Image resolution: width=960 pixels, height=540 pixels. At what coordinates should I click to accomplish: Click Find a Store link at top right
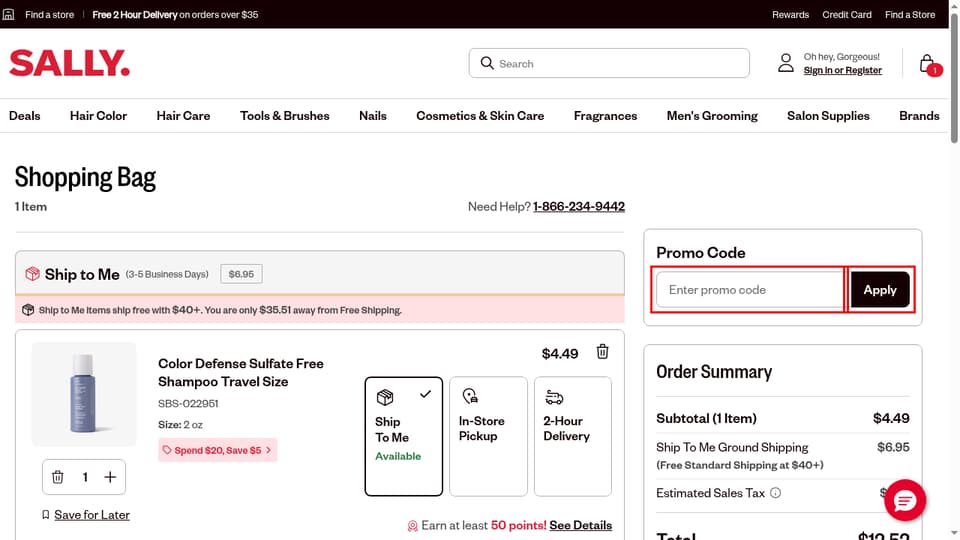[x=910, y=15]
